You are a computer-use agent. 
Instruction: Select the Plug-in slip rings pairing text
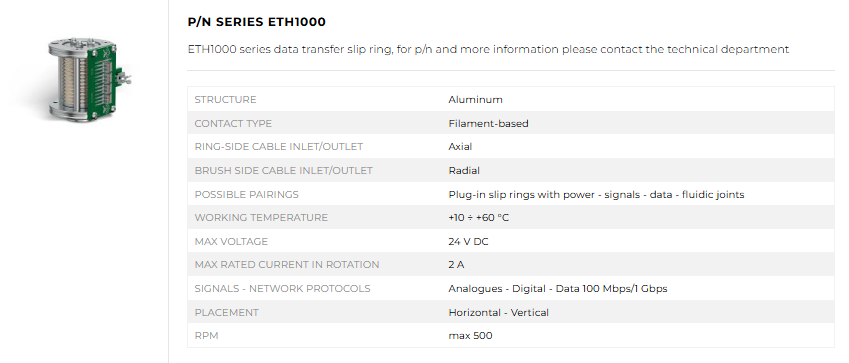pyautogui.click(x=596, y=195)
